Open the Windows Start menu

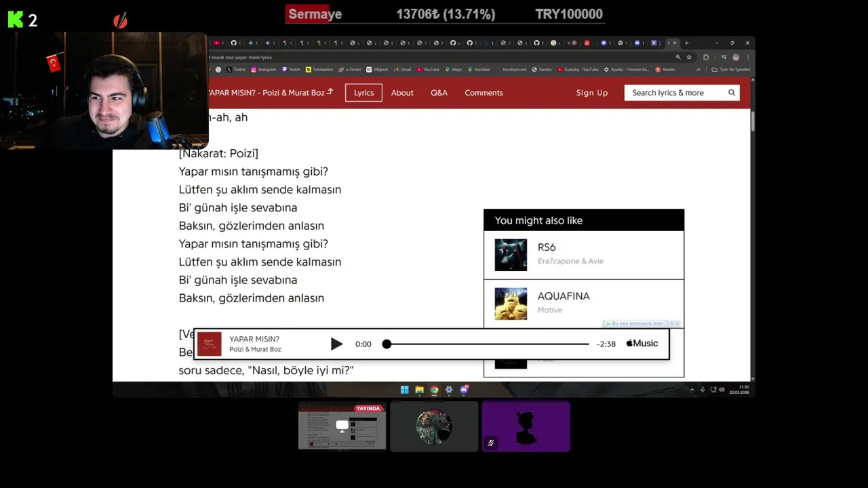(405, 390)
